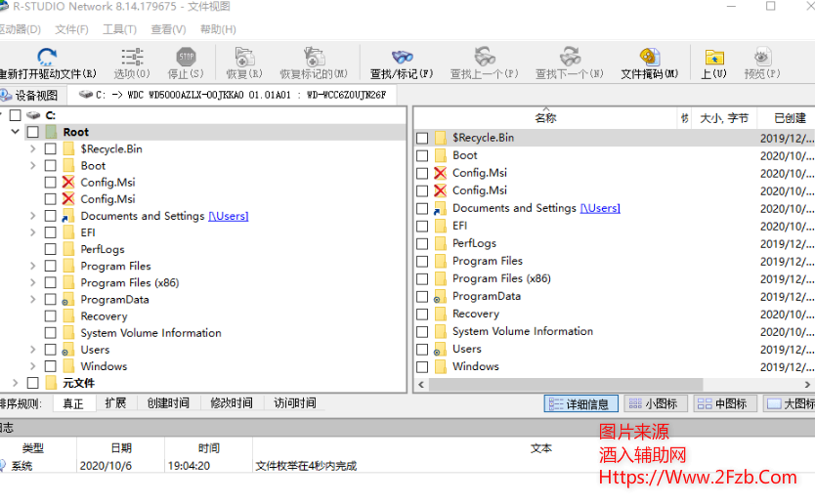The height and width of the screenshot is (504, 815).
Task: Expand $Recycle.Bin in left tree
Action: pyautogui.click(x=33, y=148)
